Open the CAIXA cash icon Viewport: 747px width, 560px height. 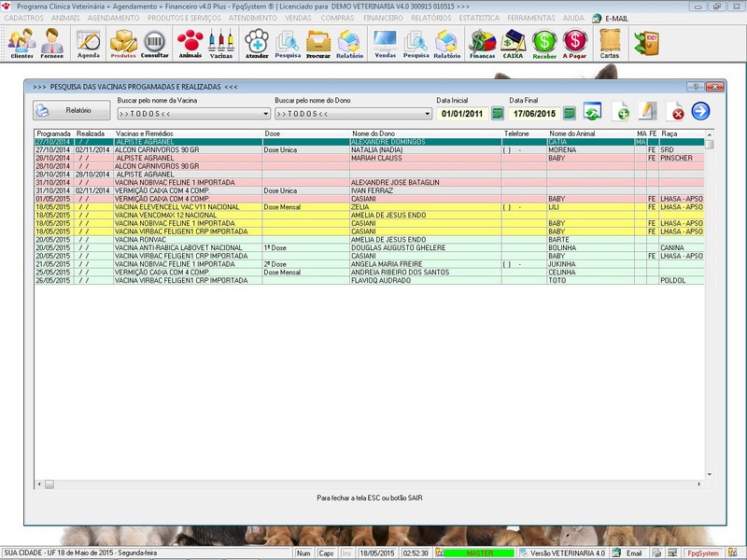tap(513, 43)
